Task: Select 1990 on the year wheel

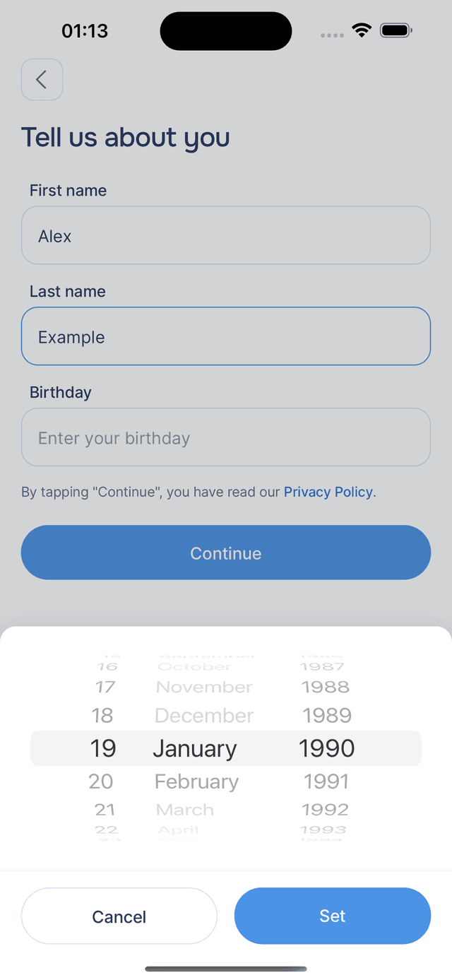Action: 326,748
